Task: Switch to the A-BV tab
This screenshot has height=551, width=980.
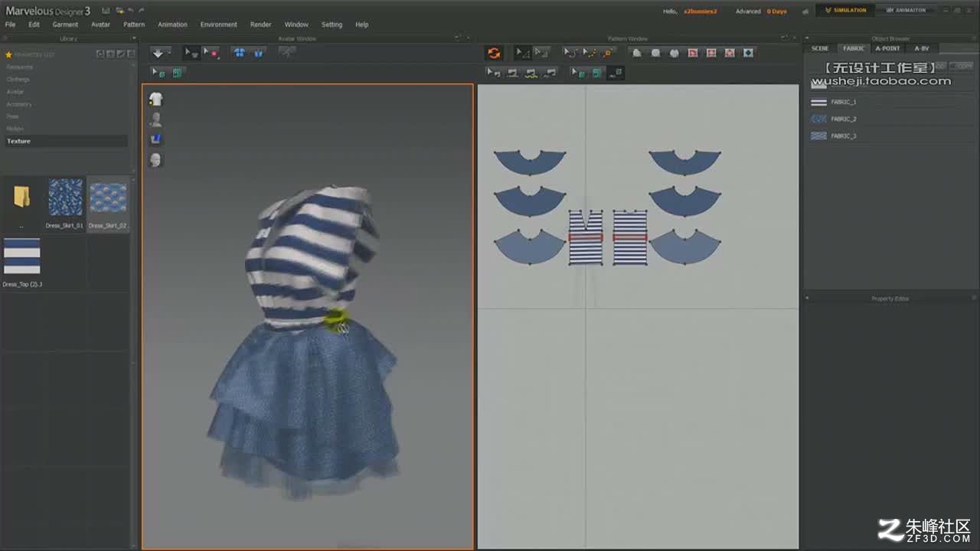Action: click(922, 48)
